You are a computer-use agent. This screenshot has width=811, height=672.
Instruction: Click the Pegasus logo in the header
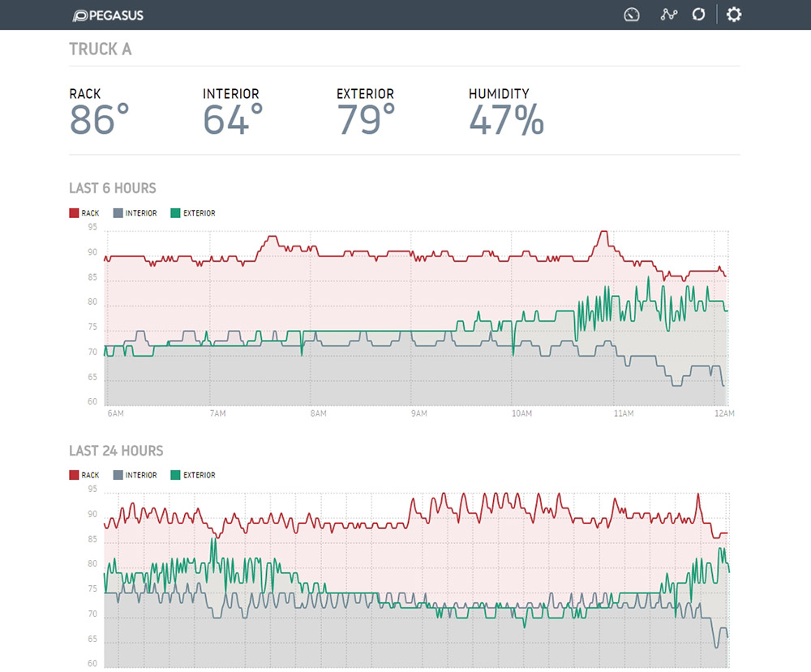pos(108,15)
